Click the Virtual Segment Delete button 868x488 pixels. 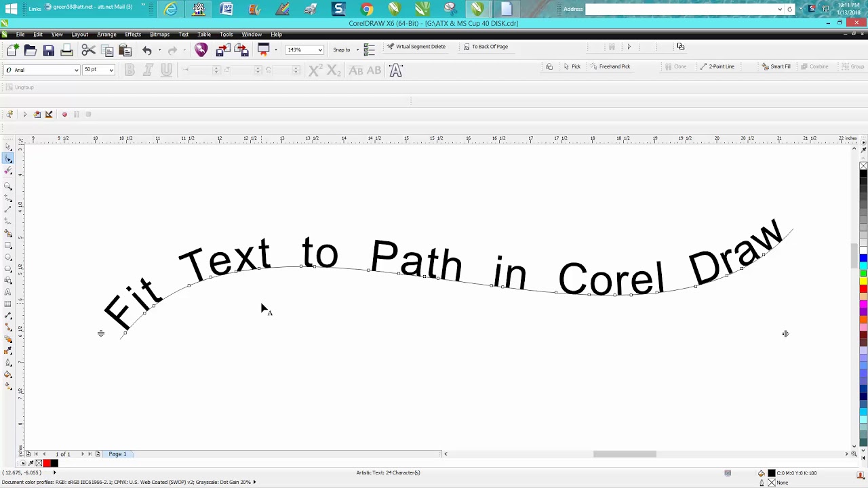coord(416,47)
